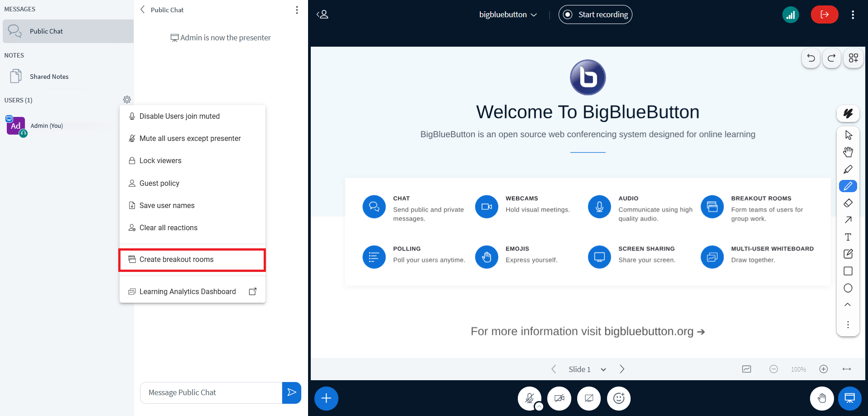868x416 pixels.
Task: Click the blue plus Actions button
Action: point(326,398)
